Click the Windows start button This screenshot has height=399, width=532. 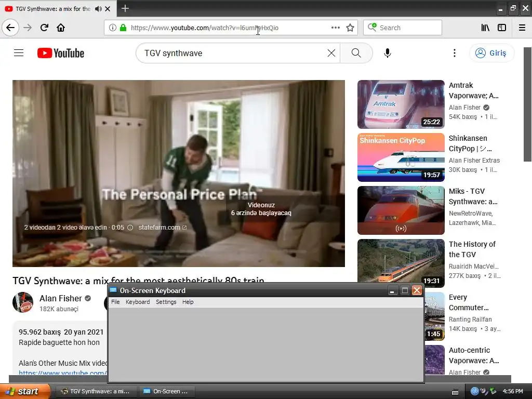click(x=25, y=391)
